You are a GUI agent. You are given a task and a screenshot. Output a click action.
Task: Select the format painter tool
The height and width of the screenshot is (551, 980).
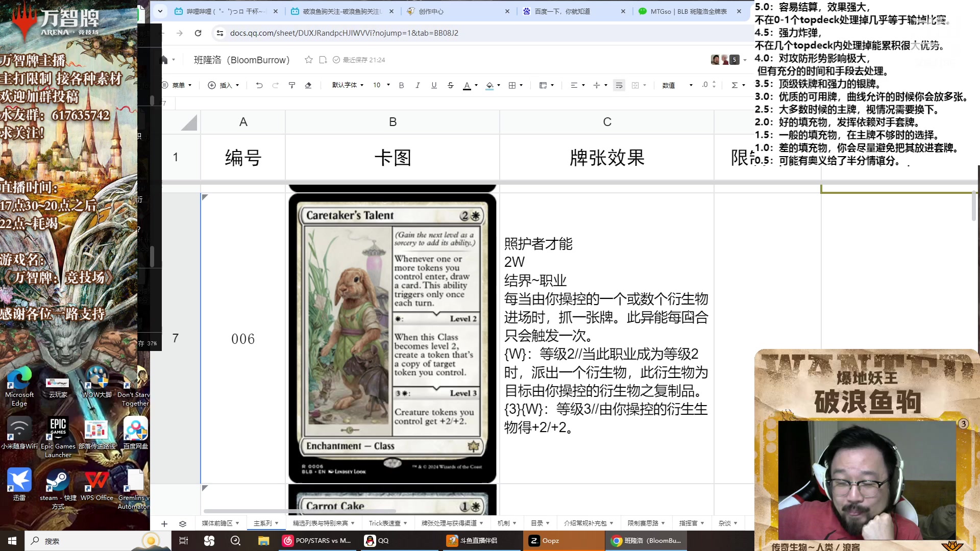(292, 85)
